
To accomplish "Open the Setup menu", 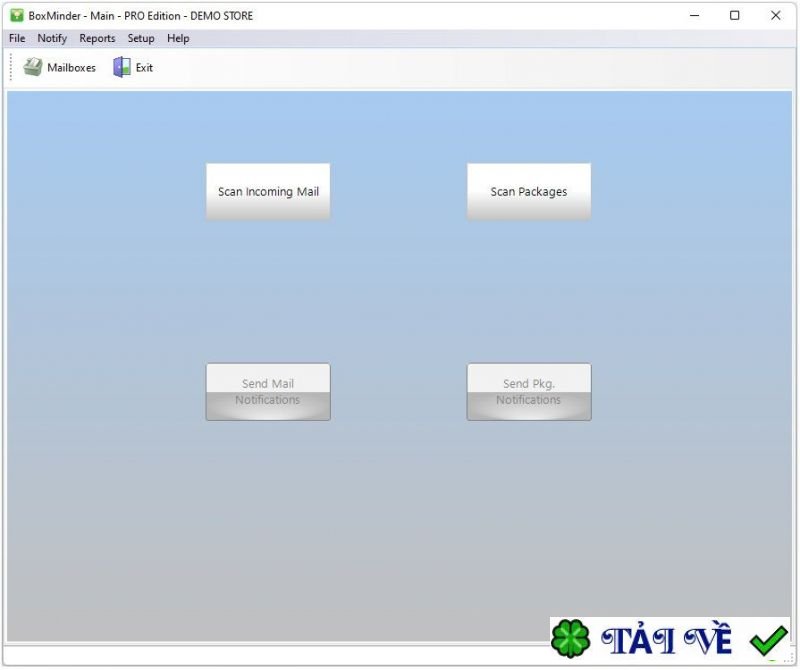I will tap(140, 38).
